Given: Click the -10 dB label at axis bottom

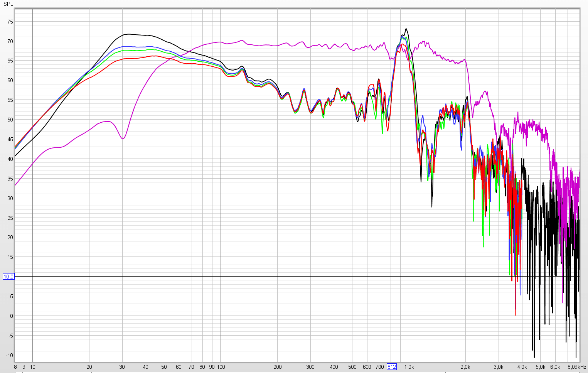Looking at the screenshot, I should (x=9, y=355).
